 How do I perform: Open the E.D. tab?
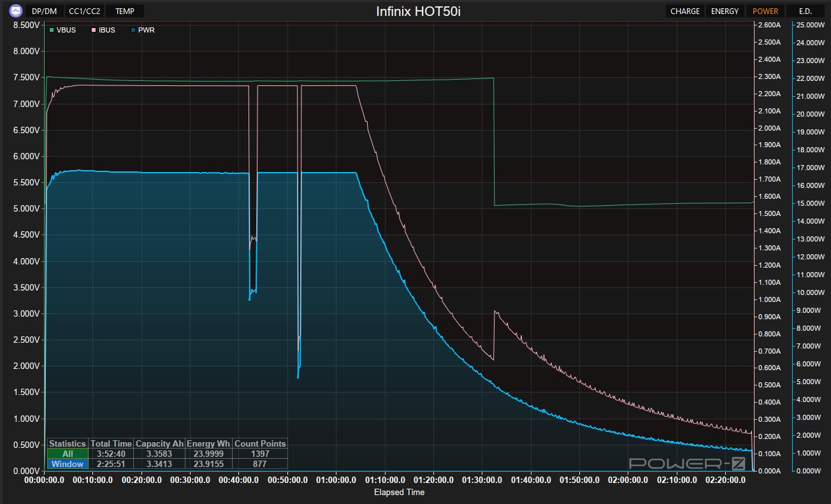(x=804, y=11)
